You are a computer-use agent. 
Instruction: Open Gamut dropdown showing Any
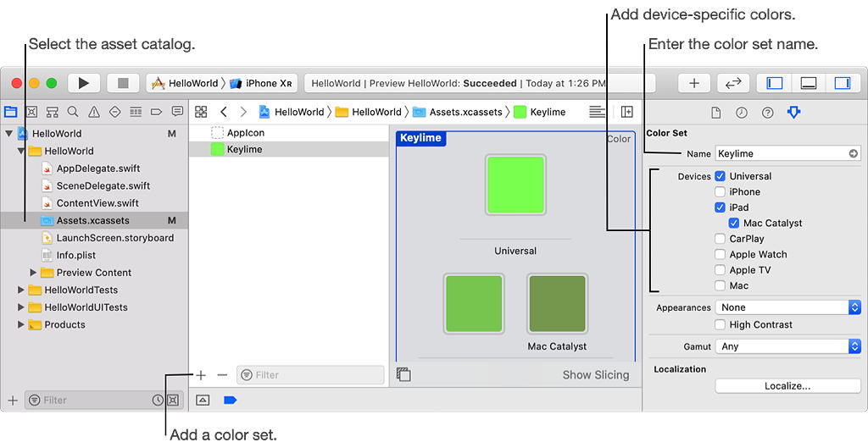pos(787,346)
